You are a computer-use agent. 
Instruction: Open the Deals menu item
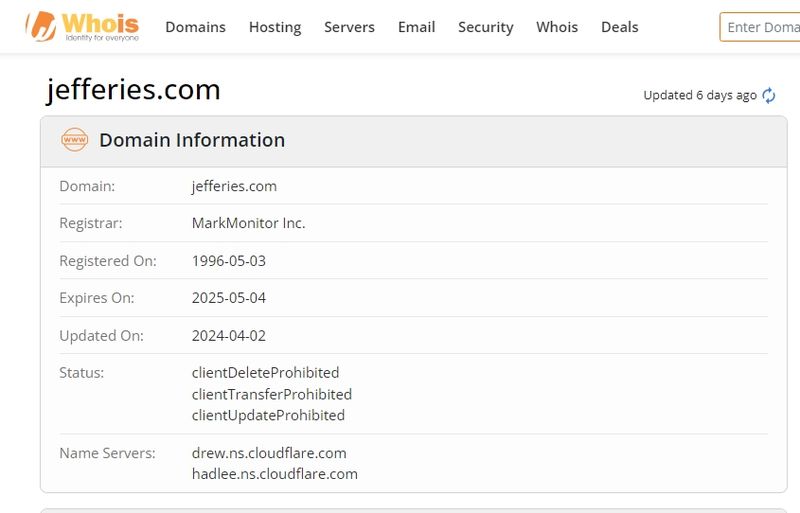point(619,27)
